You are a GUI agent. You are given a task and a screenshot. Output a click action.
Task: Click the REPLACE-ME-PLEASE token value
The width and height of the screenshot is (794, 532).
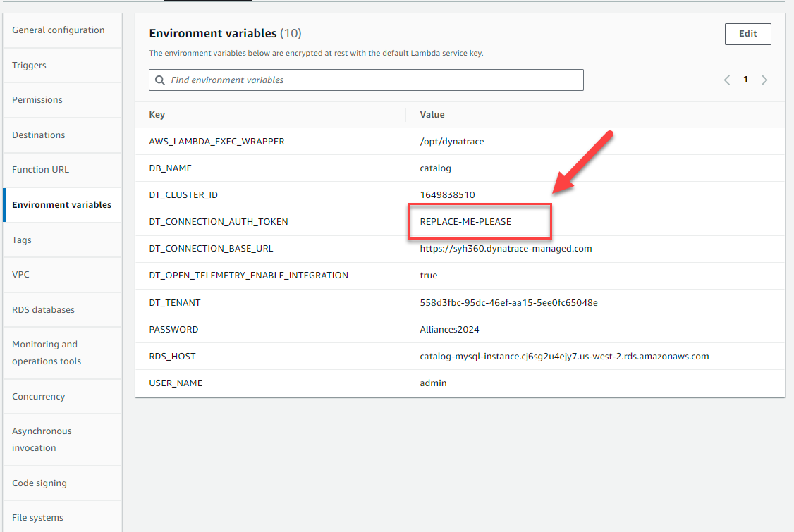point(465,222)
